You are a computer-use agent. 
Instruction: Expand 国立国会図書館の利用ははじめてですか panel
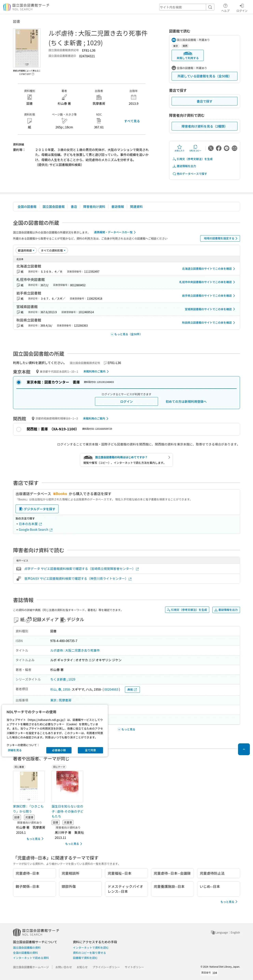(126, 460)
